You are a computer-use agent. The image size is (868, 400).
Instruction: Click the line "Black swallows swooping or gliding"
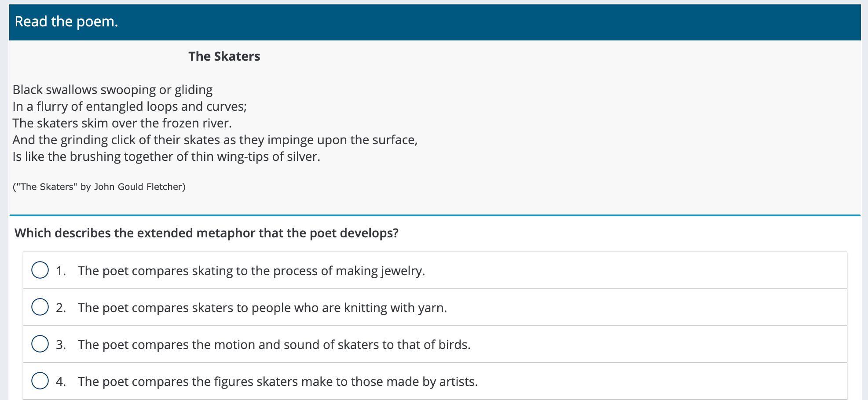pyautogui.click(x=113, y=90)
